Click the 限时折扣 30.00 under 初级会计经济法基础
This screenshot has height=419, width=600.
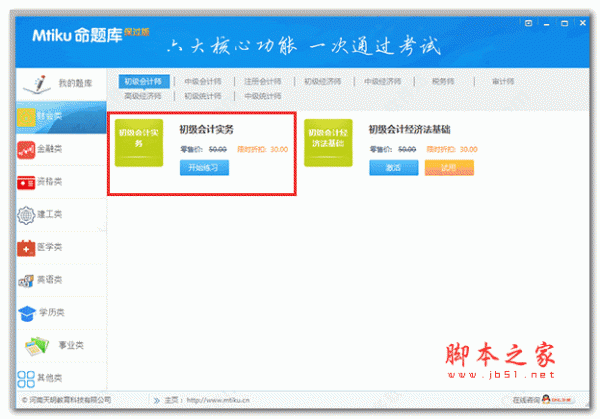pyautogui.click(x=452, y=149)
